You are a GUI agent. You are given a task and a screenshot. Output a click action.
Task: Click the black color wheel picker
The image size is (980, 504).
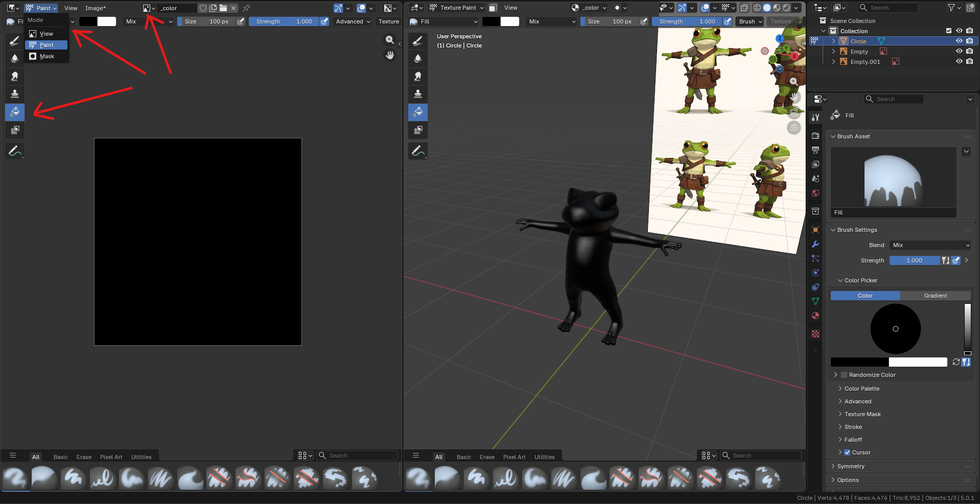895,329
